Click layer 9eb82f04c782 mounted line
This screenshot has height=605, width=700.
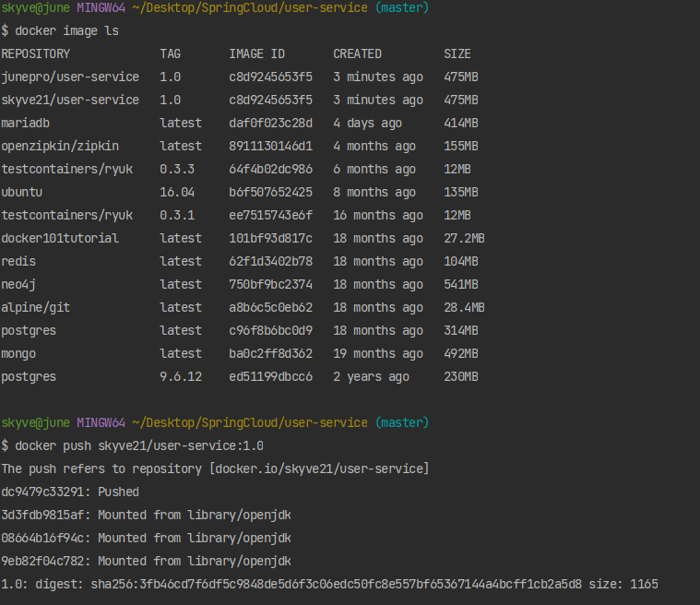(x=146, y=562)
